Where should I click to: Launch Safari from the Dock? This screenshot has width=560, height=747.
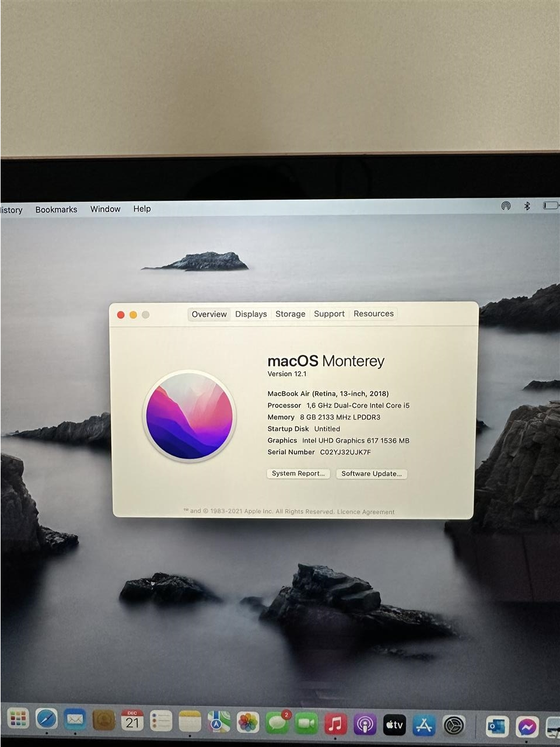tap(47, 719)
